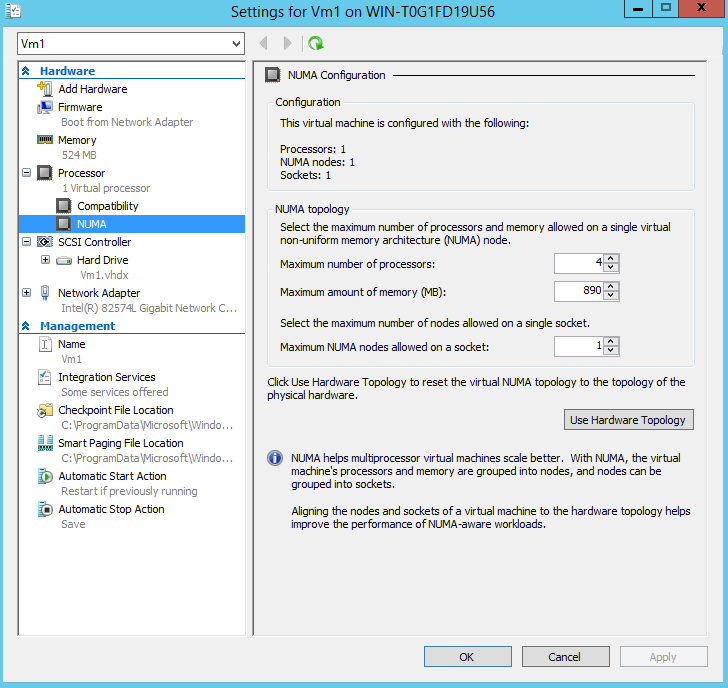Click the settings window title bar icon
728x688 pixels.
[x=13, y=11]
